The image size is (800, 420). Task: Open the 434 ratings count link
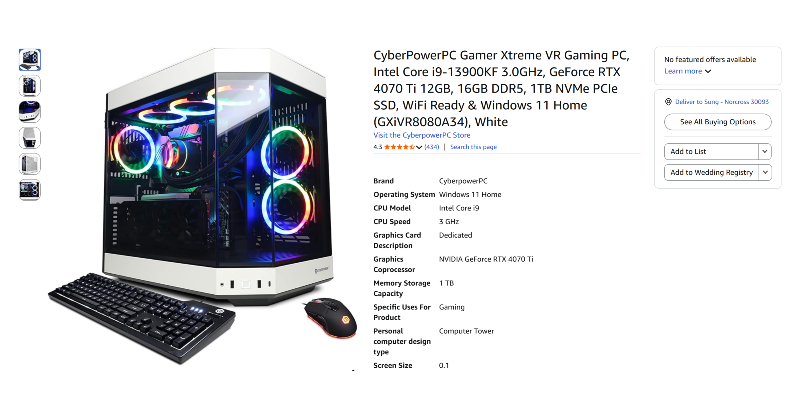[x=432, y=147]
